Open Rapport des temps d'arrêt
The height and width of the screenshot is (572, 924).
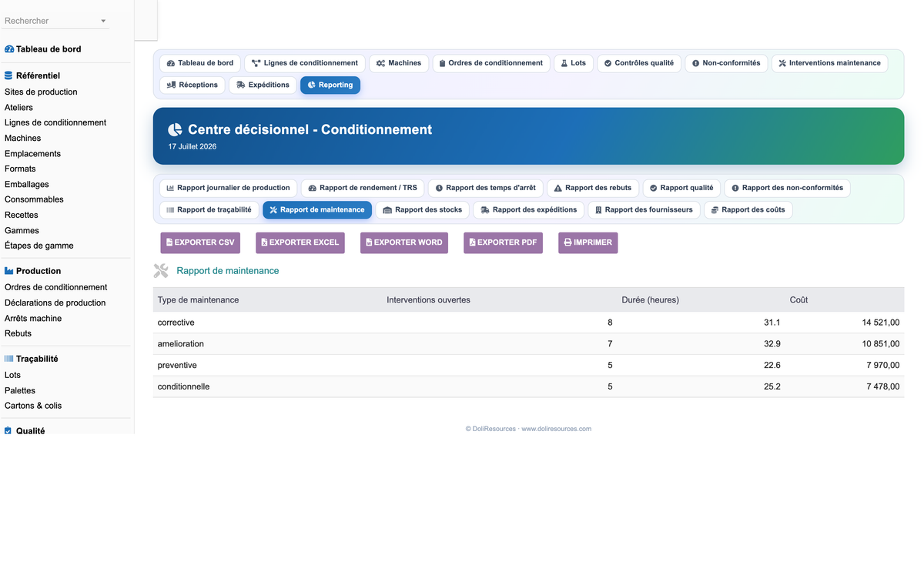[486, 188]
